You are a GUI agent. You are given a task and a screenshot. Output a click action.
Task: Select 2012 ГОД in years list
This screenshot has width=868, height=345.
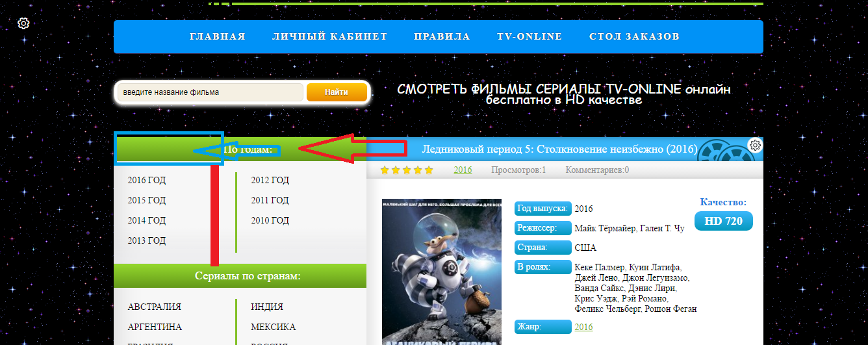pos(270,181)
